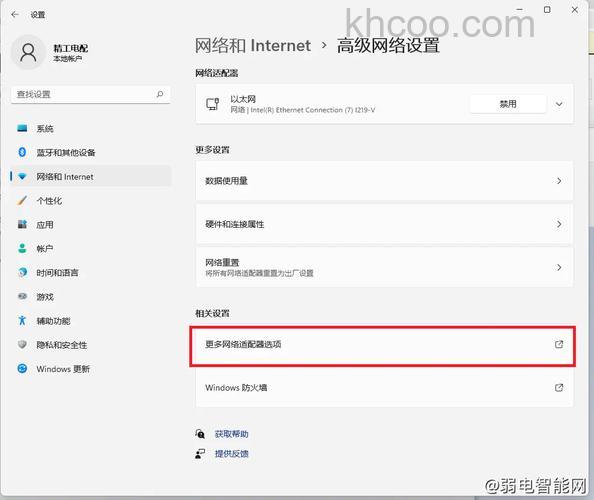Click chevron on 数据使用量 row
Viewport: 594px width, 500px height.
pyautogui.click(x=559, y=181)
